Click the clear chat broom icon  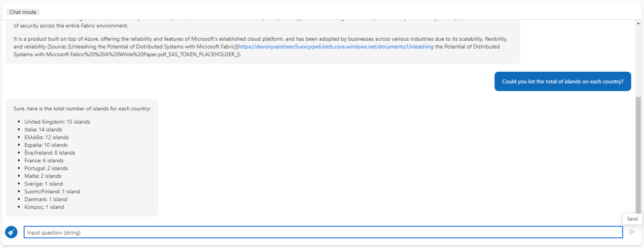[x=11, y=232]
